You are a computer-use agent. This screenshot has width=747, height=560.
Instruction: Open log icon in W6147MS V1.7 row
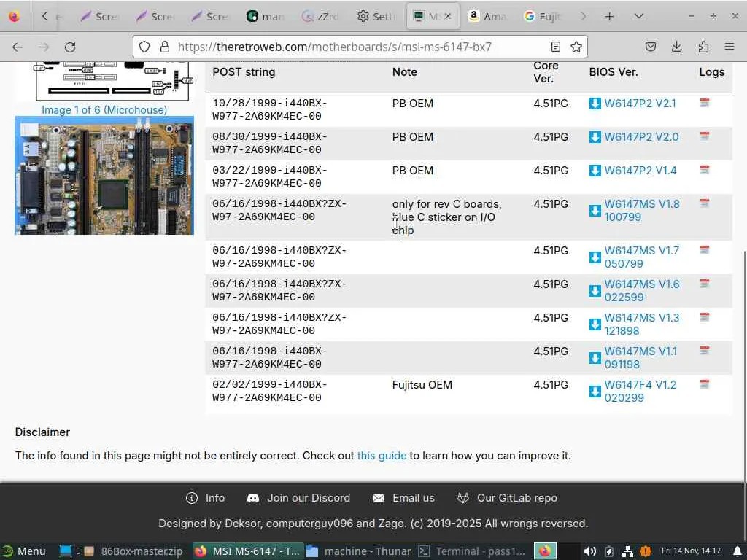click(x=705, y=250)
